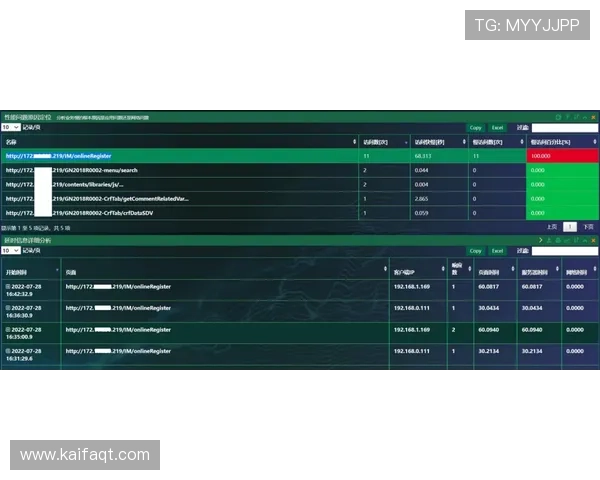This screenshot has width=600, height=480.
Task: Go to next page with 下页
Action: tap(587, 228)
